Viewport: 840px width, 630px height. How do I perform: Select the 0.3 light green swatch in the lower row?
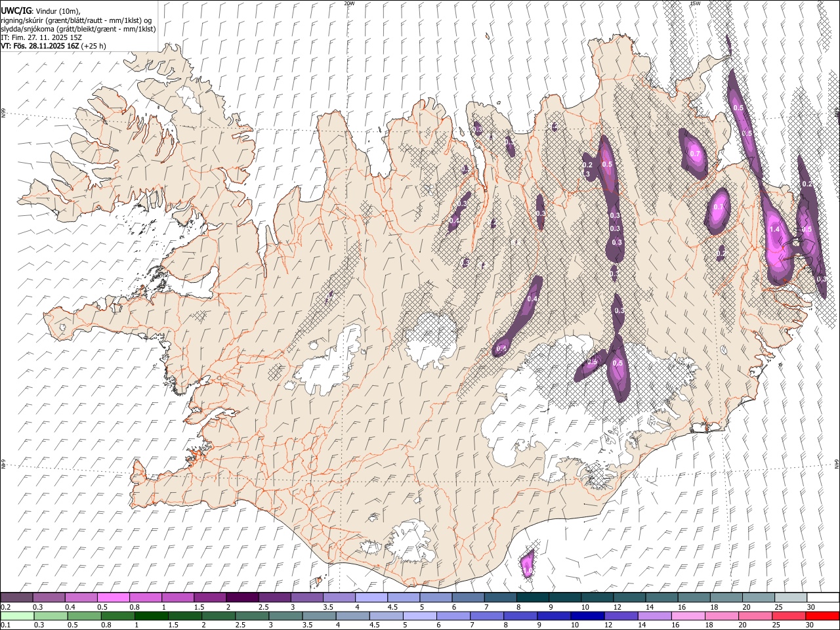point(51,616)
